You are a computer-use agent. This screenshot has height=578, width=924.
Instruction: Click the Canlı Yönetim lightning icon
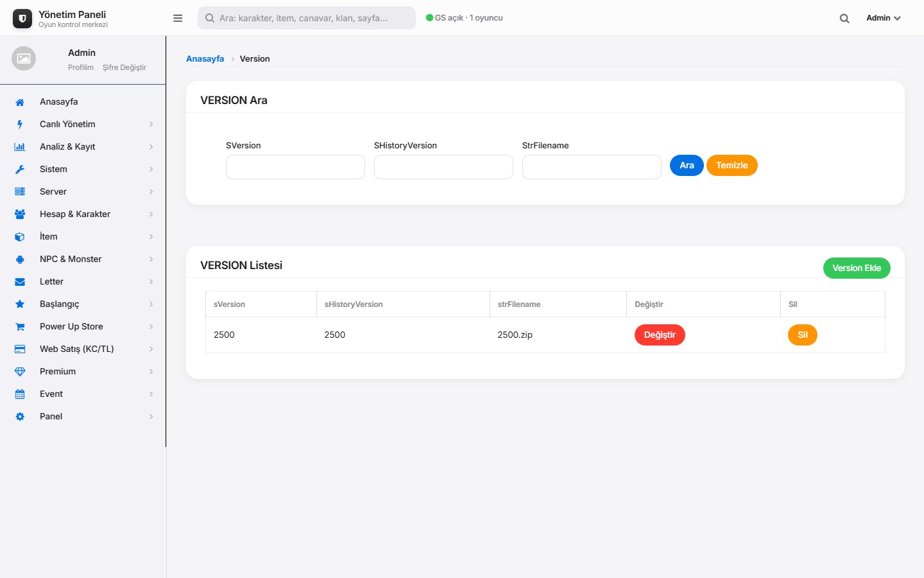[20, 125]
